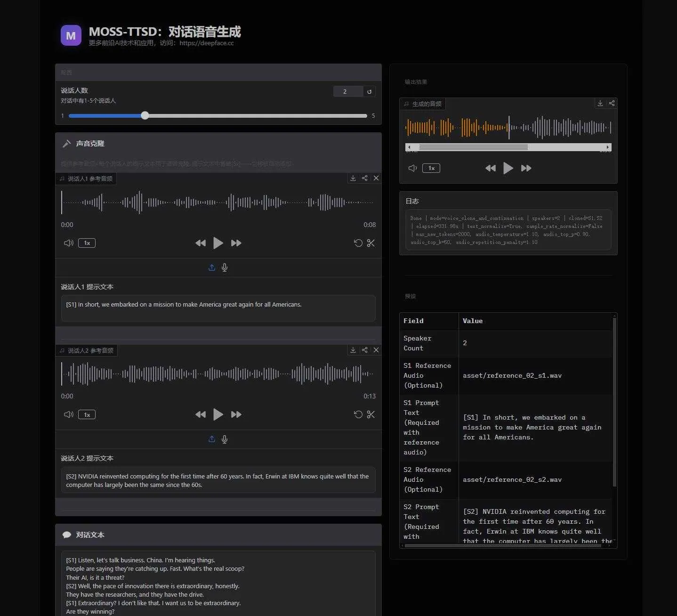Restart speaker 2 reference audio with the loop icon
This screenshot has width=677, height=616.
click(358, 414)
